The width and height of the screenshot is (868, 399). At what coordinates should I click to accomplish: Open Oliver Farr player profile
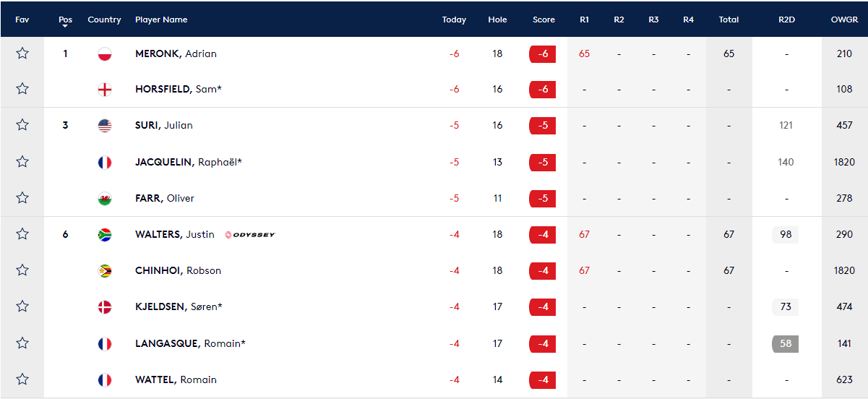[x=165, y=198]
